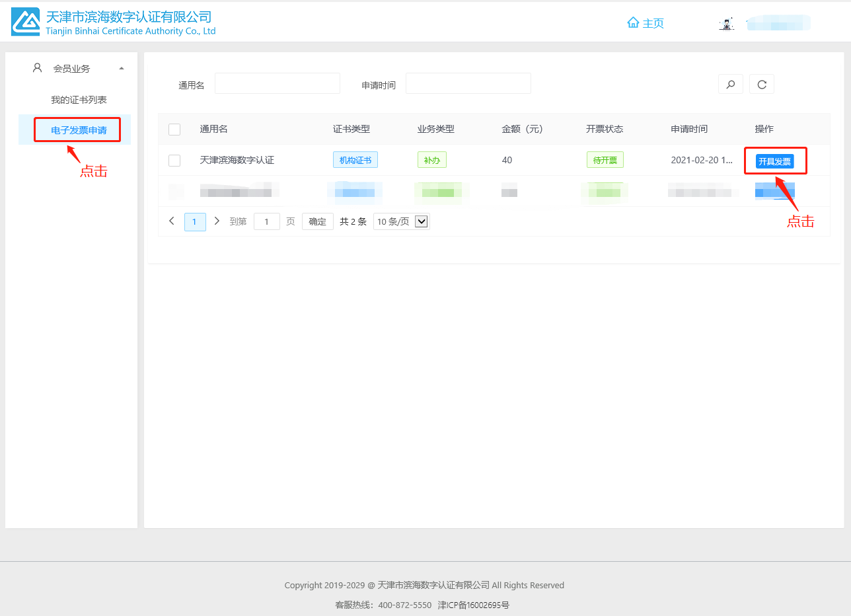Toggle the select-all header checkbox

[174, 130]
